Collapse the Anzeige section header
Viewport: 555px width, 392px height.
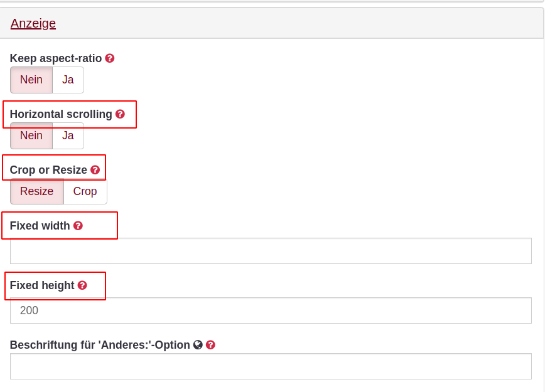click(x=33, y=24)
